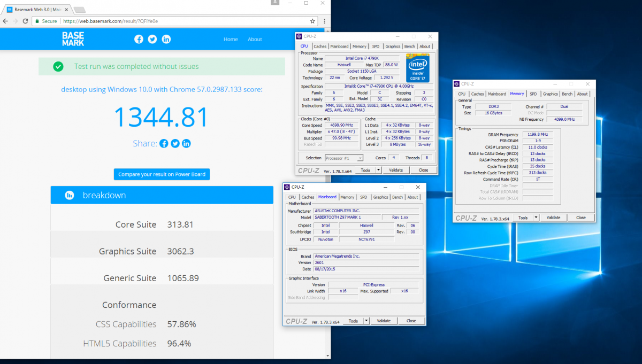Switch to Graphics tab in CPU window
This screenshot has height=364, width=642.
(393, 47)
